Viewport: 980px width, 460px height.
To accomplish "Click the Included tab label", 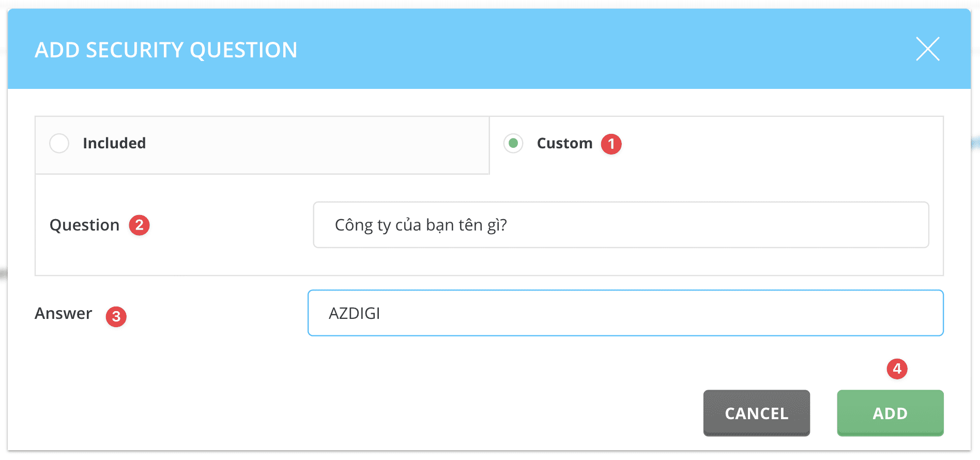I will (114, 143).
